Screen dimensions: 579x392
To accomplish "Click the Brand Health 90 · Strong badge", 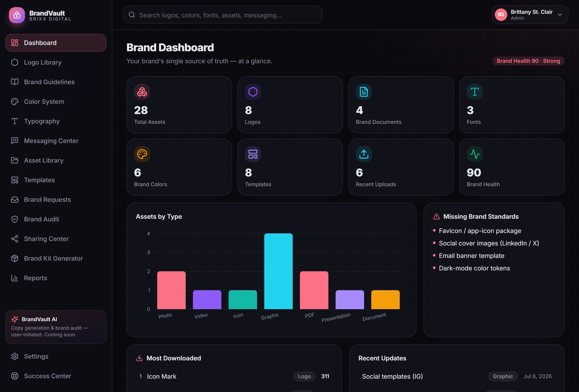I will (528, 61).
